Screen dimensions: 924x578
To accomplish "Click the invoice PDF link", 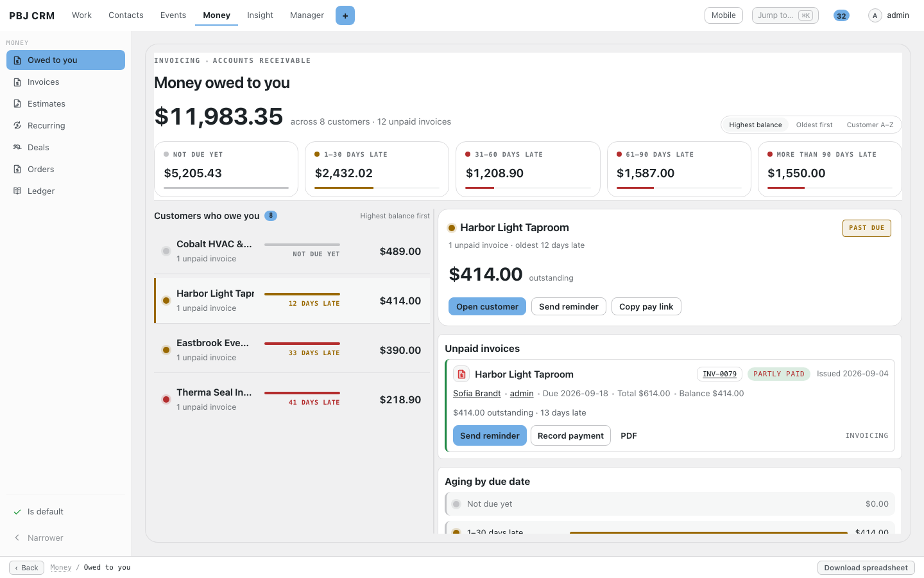I will 629,435.
